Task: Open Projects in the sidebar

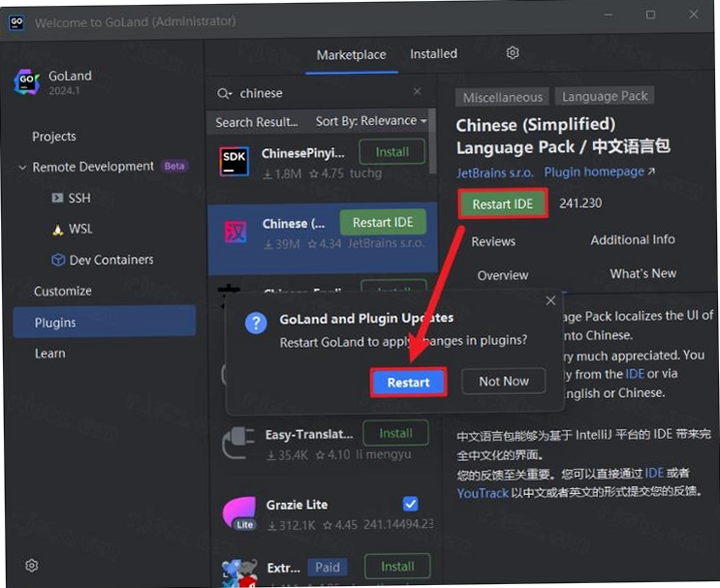Action: point(54,137)
